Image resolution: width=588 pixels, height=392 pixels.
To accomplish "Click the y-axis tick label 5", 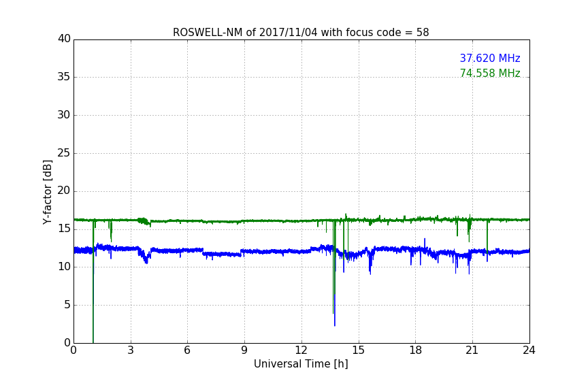I will point(67,305).
